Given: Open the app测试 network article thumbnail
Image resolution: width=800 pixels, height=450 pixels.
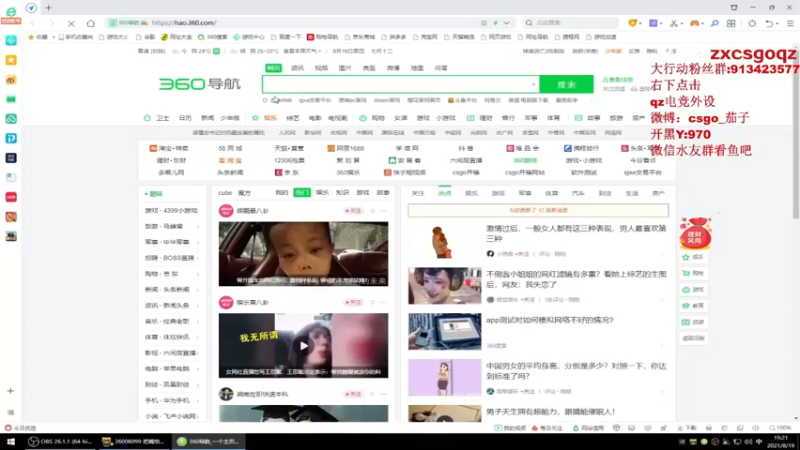Looking at the screenshot, I should 444,332.
